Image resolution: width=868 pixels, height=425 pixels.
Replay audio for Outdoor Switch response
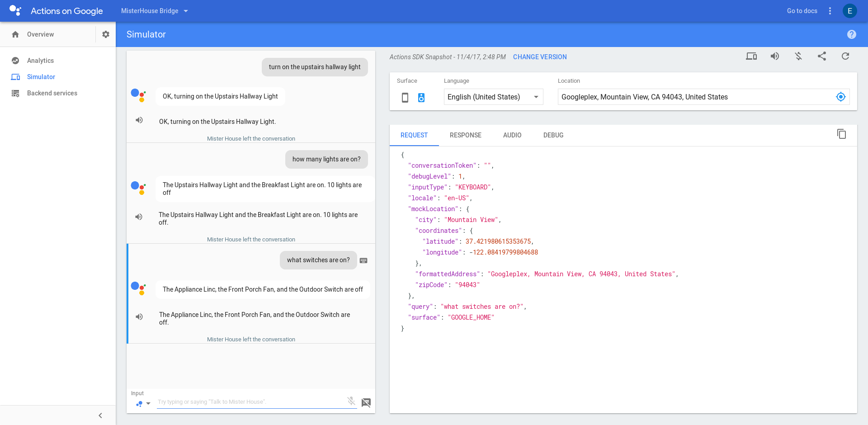pos(139,316)
